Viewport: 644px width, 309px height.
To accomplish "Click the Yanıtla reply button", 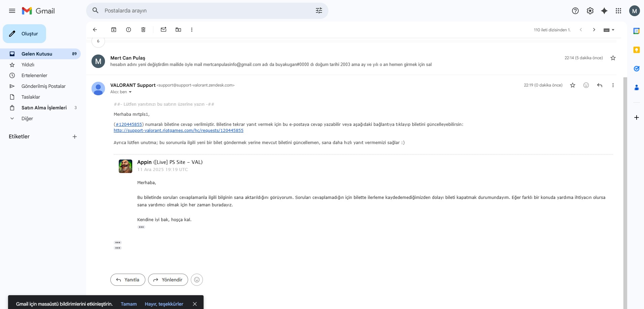I will click(128, 280).
